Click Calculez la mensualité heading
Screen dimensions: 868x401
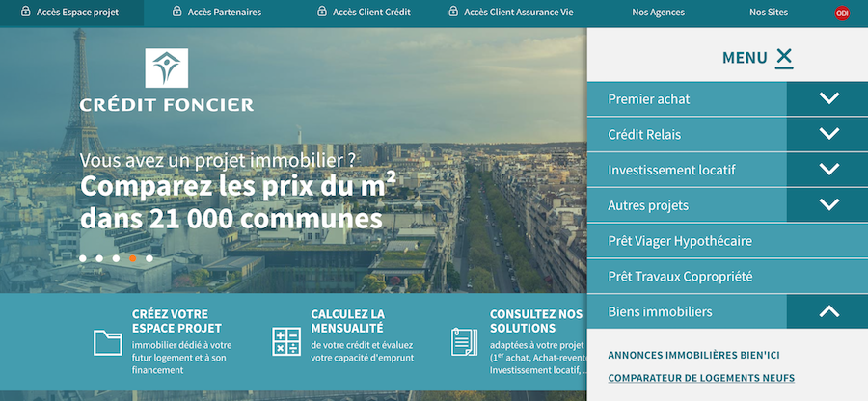click(347, 321)
